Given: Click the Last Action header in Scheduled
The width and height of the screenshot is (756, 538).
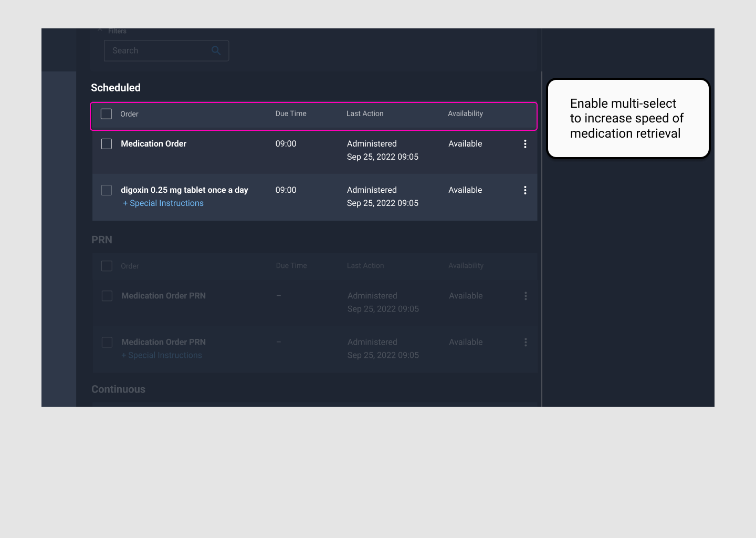Looking at the screenshot, I should [x=365, y=113].
